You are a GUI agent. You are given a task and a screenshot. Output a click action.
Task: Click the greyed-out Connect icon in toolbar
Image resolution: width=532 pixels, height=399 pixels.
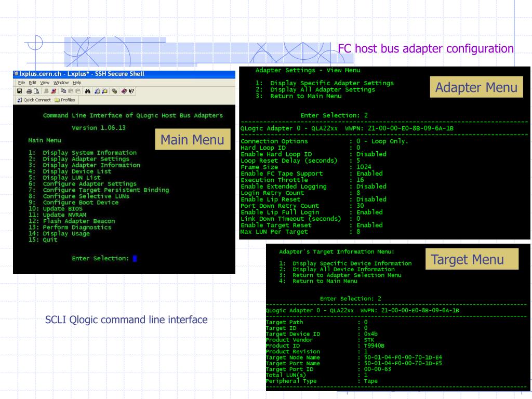[x=46, y=91]
